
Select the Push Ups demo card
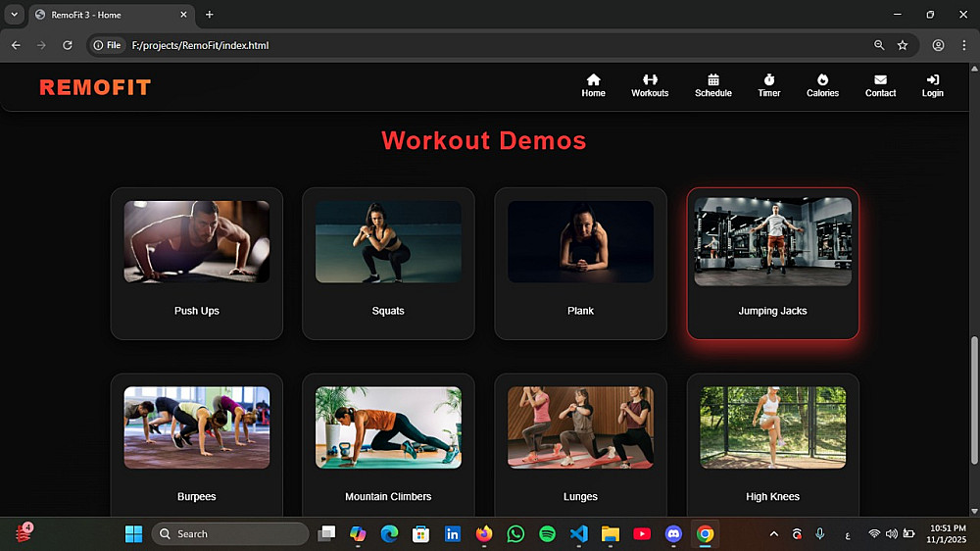(197, 264)
